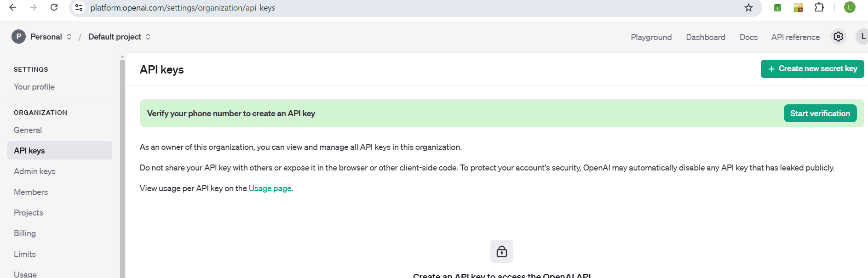Image resolution: width=868 pixels, height=278 pixels.
Task: Expand the Personal organization switcher
Action: click(42, 37)
